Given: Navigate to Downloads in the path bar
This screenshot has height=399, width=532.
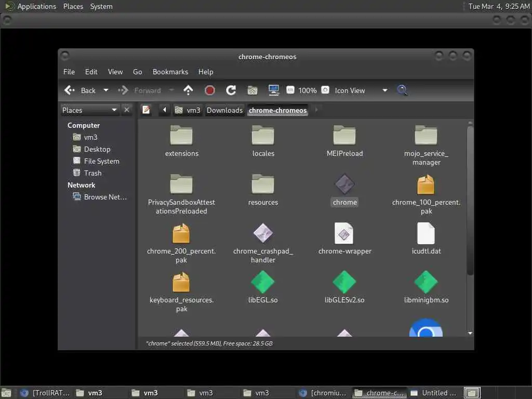Looking at the screenshot, I should coord(224,110).
